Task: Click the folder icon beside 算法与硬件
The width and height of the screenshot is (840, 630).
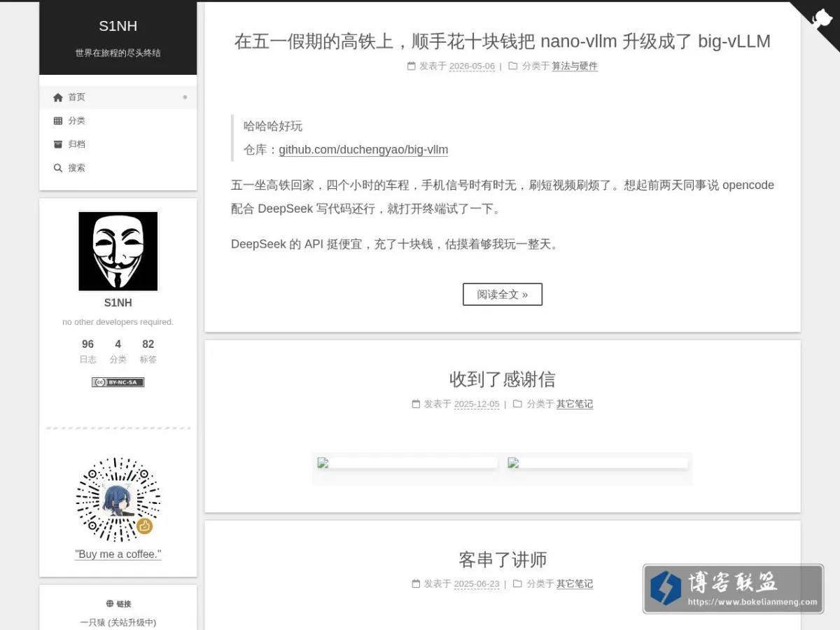Action: pyautogui.click(x=513, y=66)
